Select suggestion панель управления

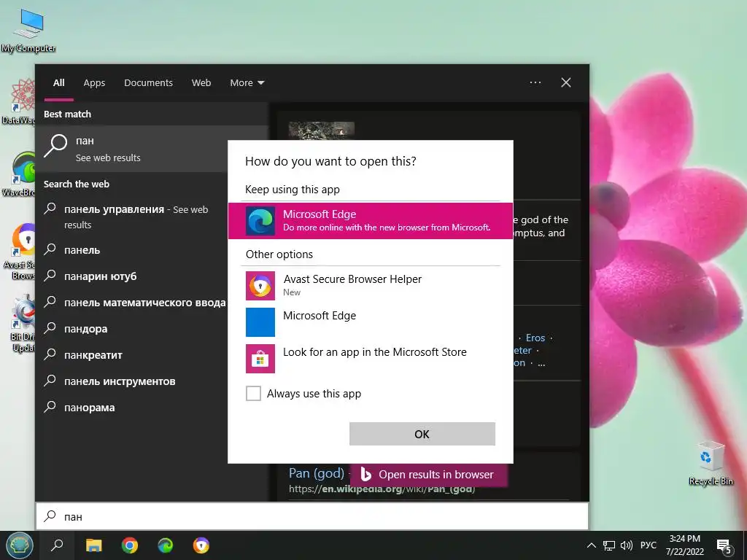(131, 217)
